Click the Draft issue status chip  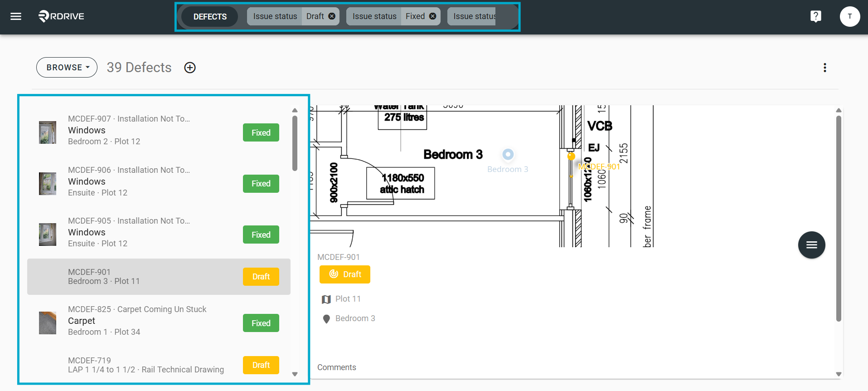pos(293,16)
